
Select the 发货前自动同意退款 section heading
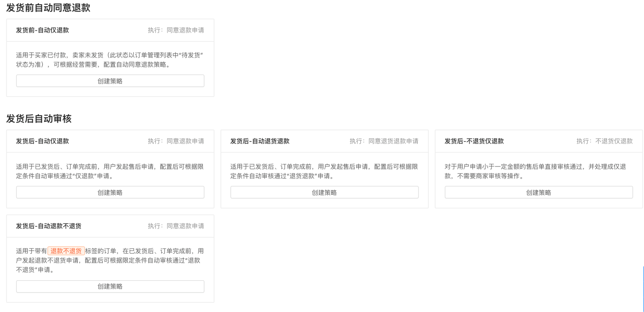(48, 8)
